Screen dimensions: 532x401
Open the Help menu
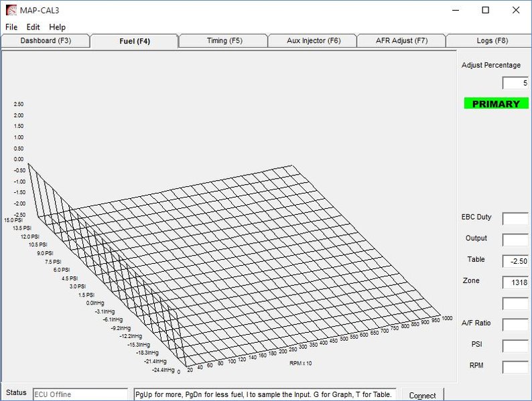[x=57, y=27]
